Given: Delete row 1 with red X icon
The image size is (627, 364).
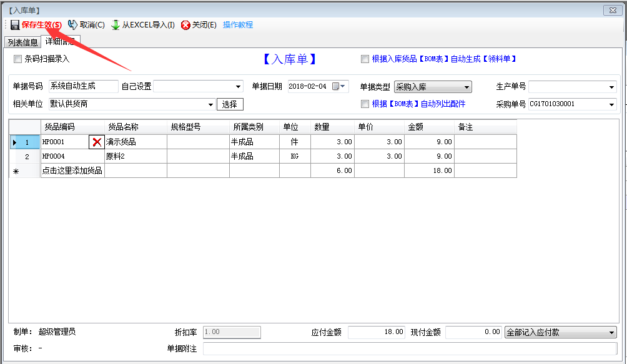Looking at the screenshot, I should (97, 142).
